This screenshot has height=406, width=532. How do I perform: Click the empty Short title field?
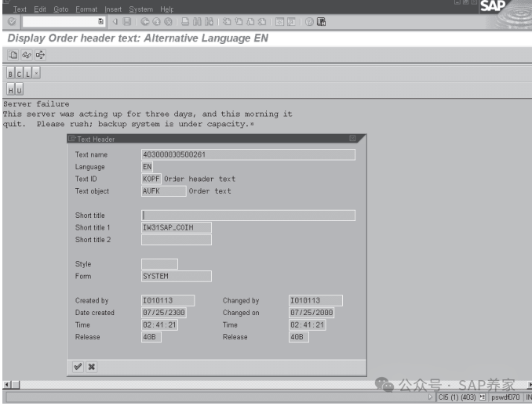[248, 216]
